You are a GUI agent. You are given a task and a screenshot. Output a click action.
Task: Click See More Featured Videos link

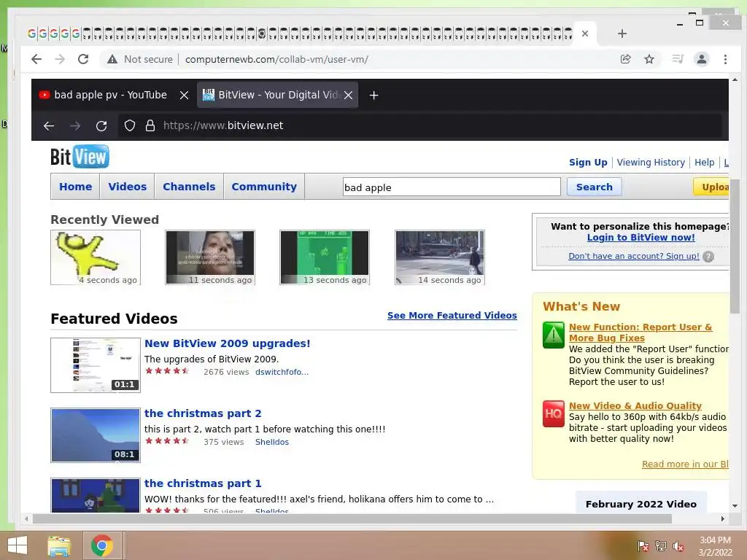(452, 315)
